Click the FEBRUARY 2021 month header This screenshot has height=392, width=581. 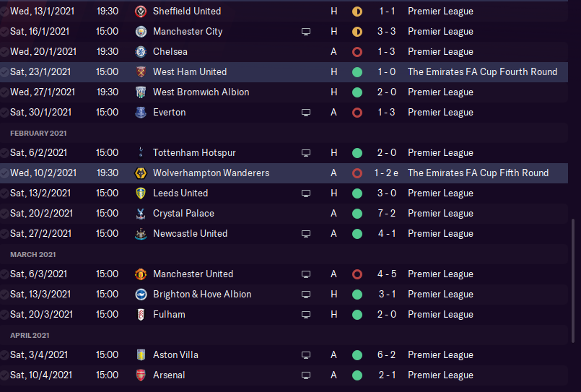pos(39,133)
